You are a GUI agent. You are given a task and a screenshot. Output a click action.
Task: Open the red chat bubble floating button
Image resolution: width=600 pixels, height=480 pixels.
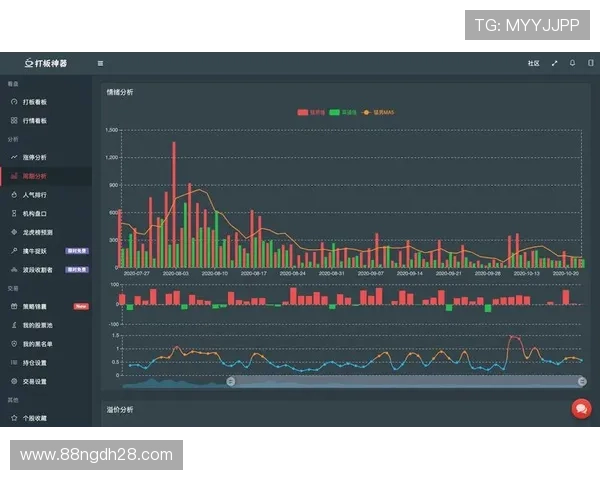[x=580, y=408]
